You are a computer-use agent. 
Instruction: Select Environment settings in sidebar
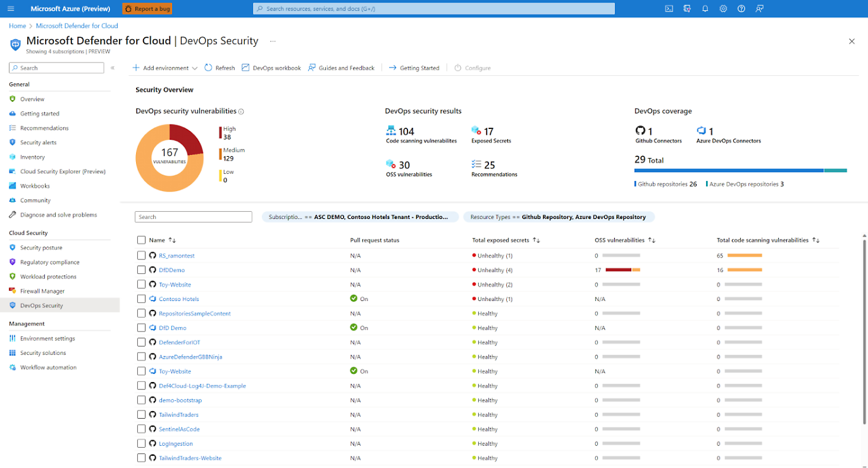[47, 339]
